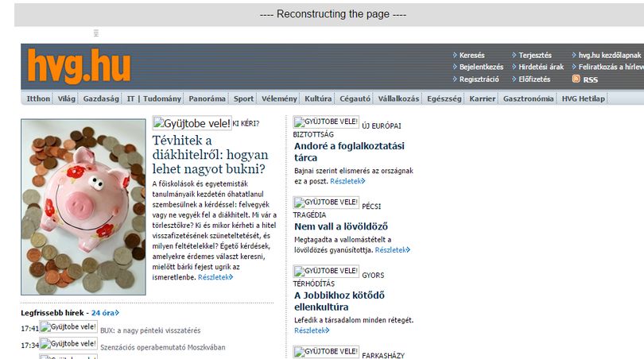Click the hvg.hu logo
Image resolution: width=644 pixels, height=359 pixels.
click(79, 66)
